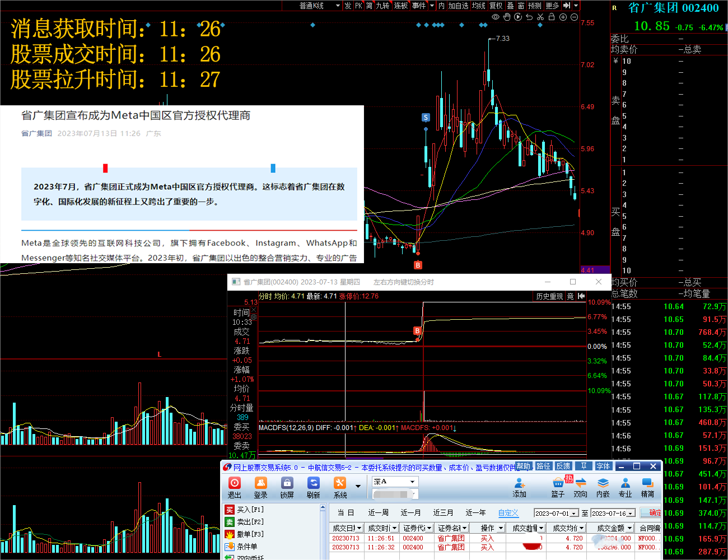Image resolution: width=728 pixels, height=560 pixels.
Task: Click the 退出 exit icon in trading window
Action: (235, 487)
